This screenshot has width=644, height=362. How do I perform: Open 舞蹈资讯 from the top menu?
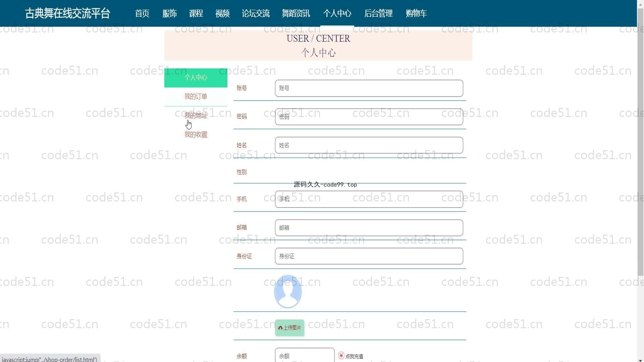point(296,13)
